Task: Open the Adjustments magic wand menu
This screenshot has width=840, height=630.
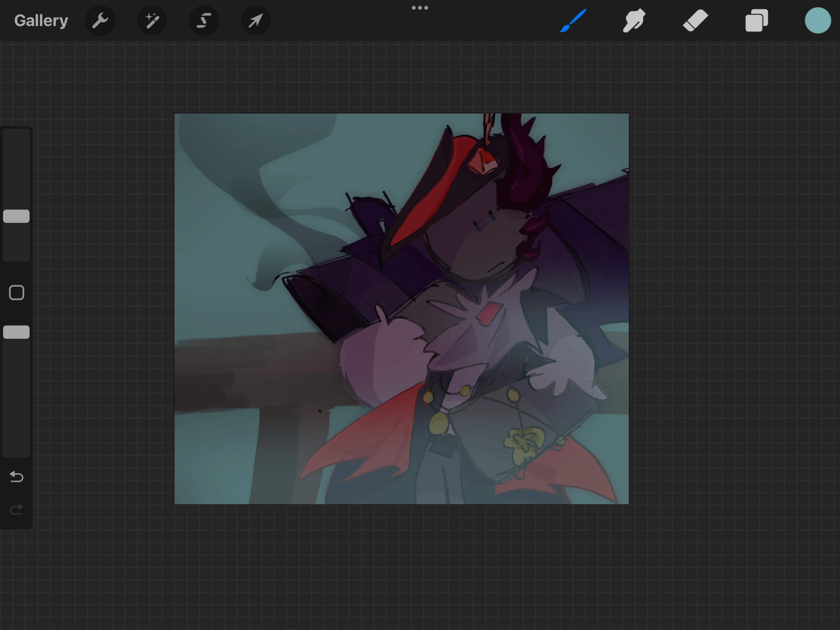Action: 152,21
